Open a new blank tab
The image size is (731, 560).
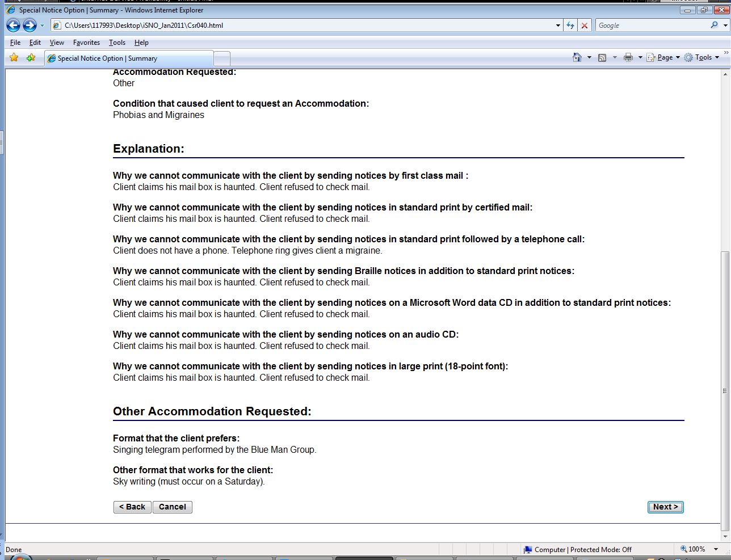(222, 58)
